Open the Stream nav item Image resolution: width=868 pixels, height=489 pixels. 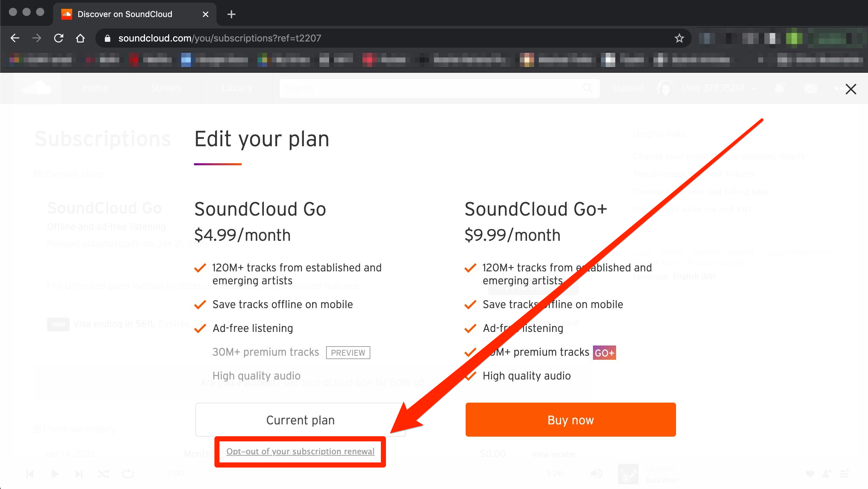(x=166, y=88)
